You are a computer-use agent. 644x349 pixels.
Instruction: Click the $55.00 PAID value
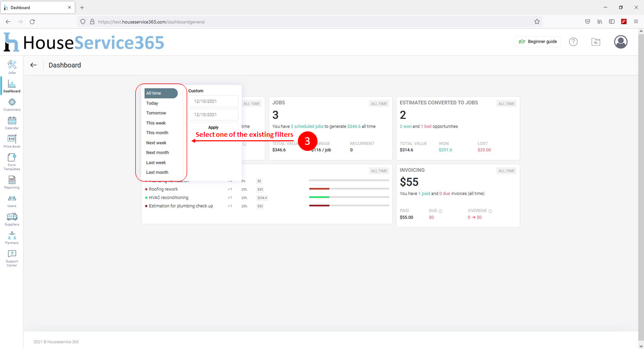pos(407,217)
